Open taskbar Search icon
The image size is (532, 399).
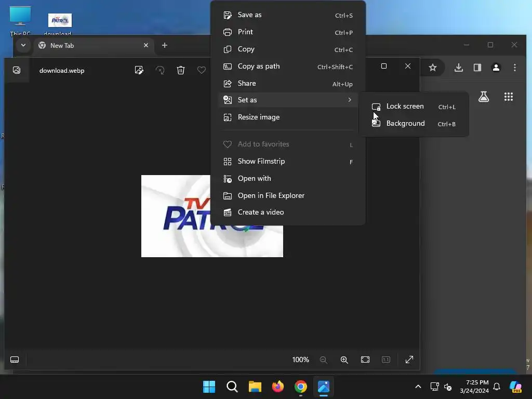[x=232, y=387]
